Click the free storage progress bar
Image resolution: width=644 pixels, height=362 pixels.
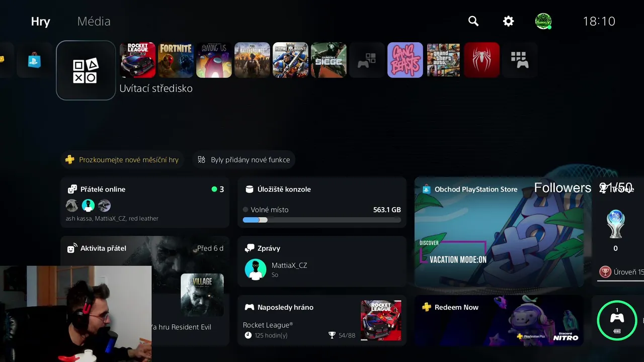coord(322,220)
